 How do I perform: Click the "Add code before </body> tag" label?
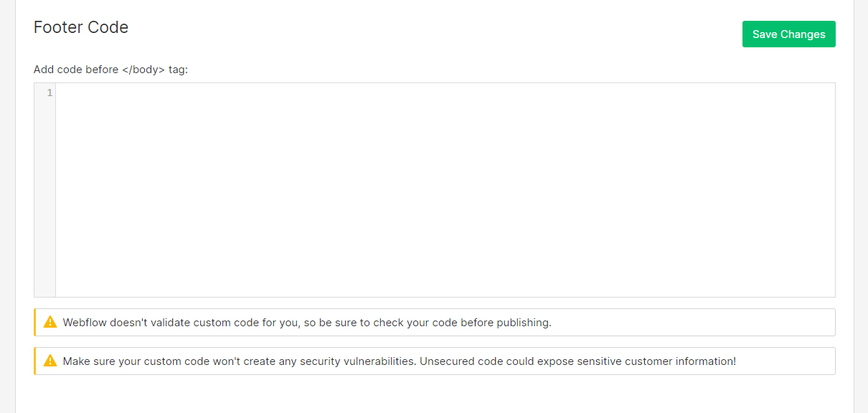coord(110,70)
